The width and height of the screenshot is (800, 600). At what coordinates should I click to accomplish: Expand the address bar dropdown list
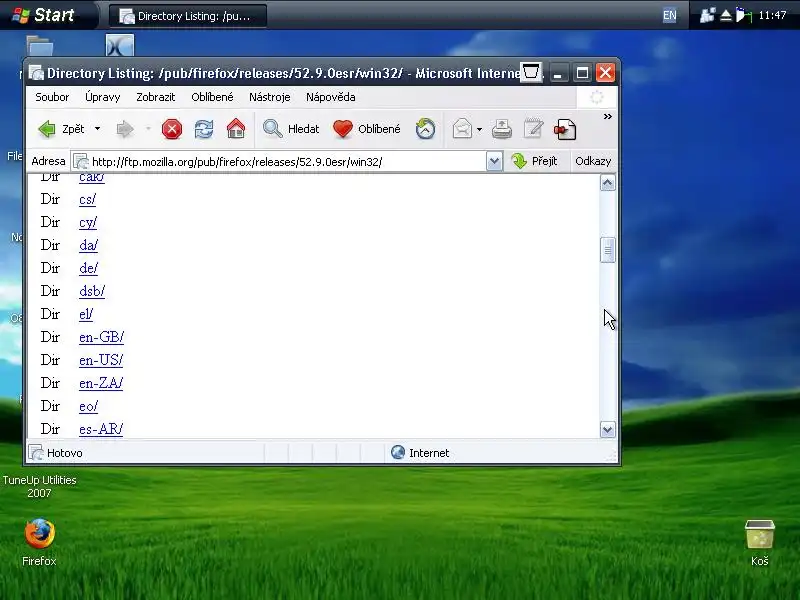(x=494, y=162)
